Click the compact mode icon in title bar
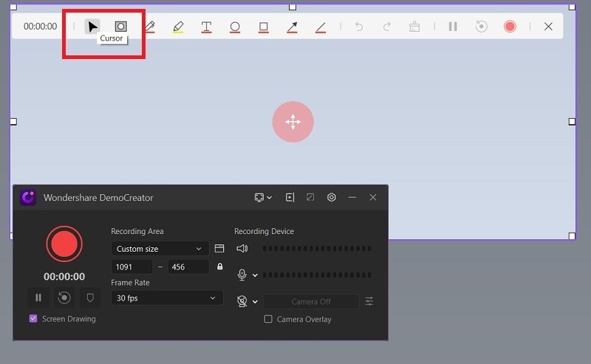The width and height of the screenshot is (591, 364). 310,197
